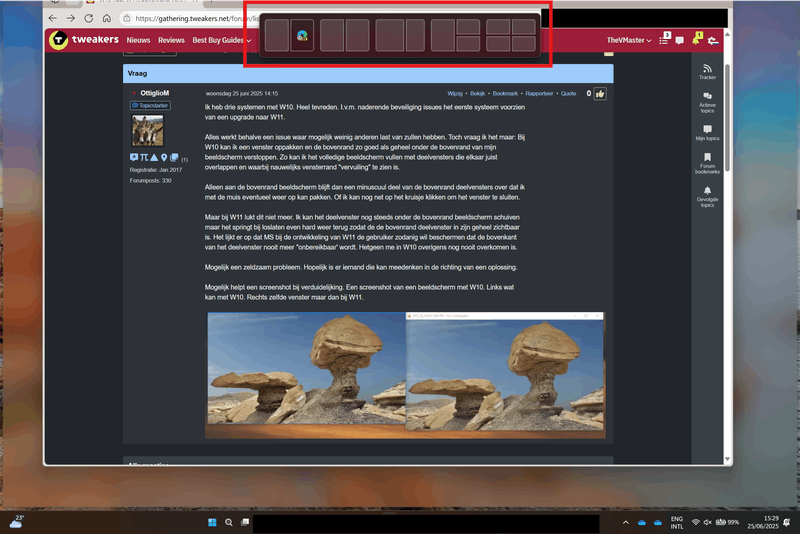Open the W10 screenshot on the left
This screenshot has width=800, height=534.
(306, 368)
